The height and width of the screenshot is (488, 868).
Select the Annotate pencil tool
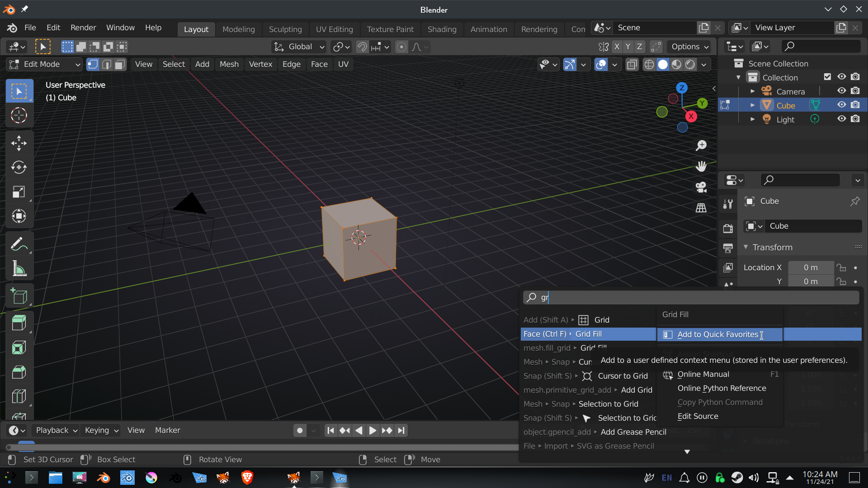point(19,244)
